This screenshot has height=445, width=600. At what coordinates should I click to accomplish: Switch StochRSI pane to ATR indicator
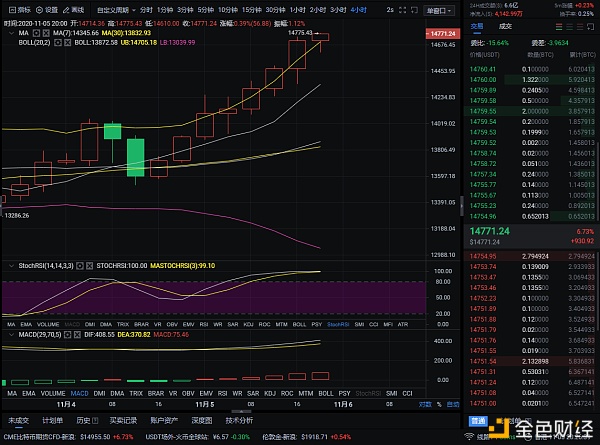(403, 324)
